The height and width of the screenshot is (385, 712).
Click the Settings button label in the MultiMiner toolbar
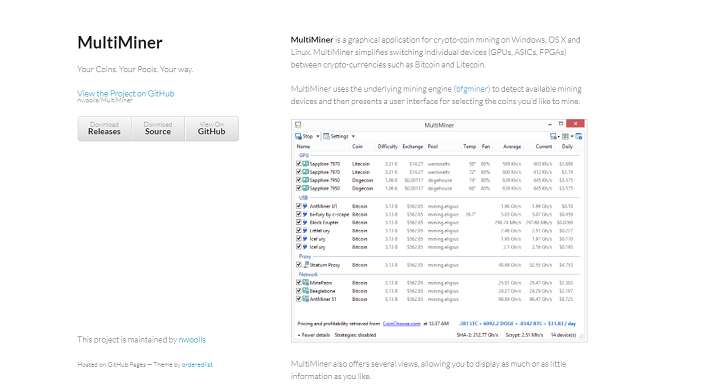pyautogui.click(x=340, y=136)
